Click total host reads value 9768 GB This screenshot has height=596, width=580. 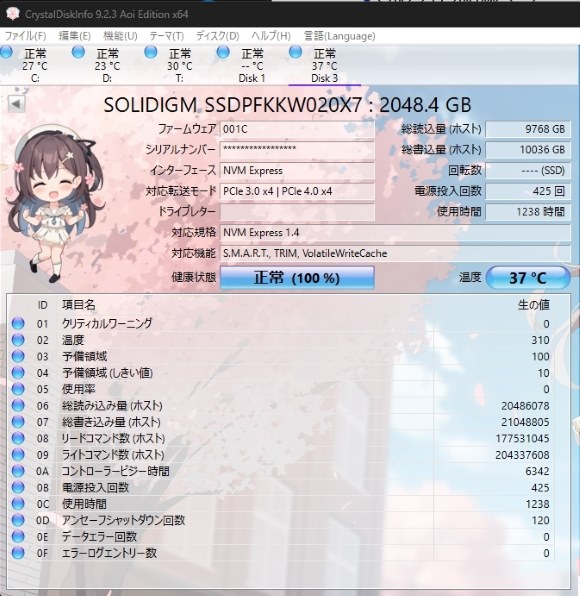(528, 129)
